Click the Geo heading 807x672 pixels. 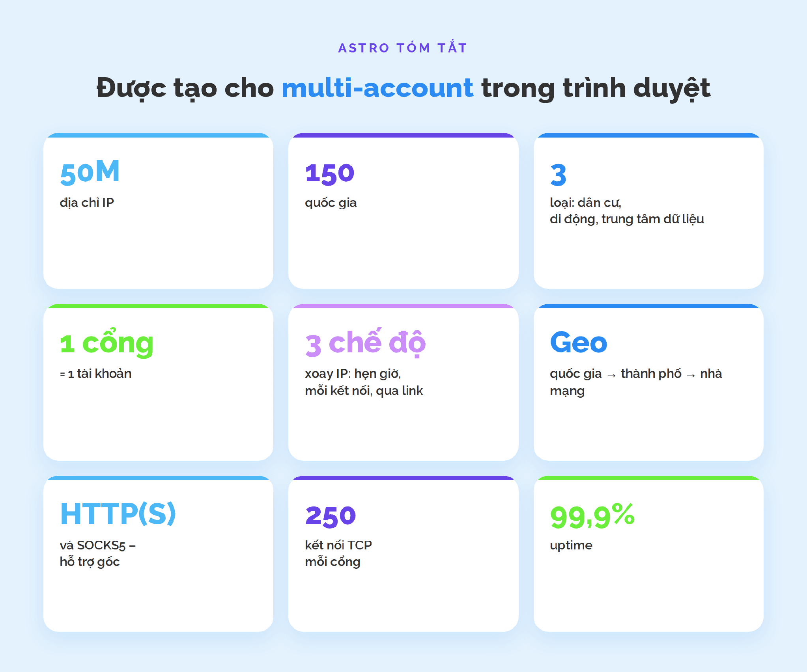(x=578, y=342)
